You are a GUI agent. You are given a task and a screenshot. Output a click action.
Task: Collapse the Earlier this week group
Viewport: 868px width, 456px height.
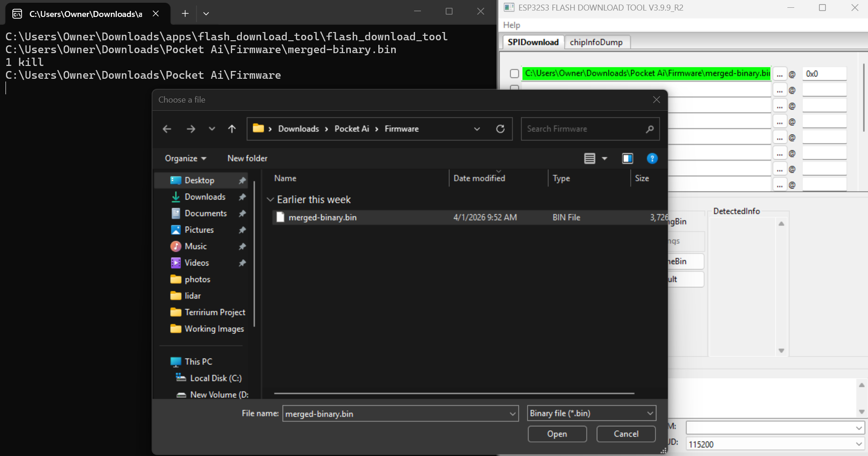click(x=270, y=200)
